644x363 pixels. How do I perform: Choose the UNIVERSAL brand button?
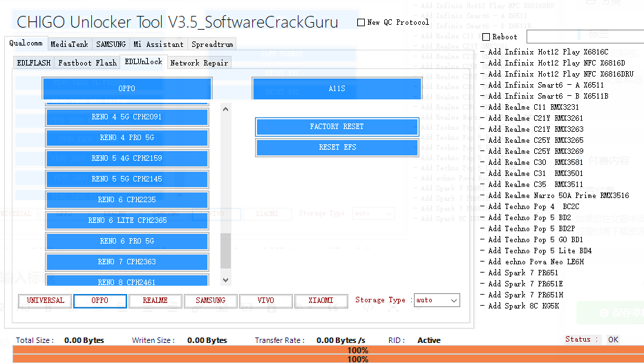coord(45,301)
